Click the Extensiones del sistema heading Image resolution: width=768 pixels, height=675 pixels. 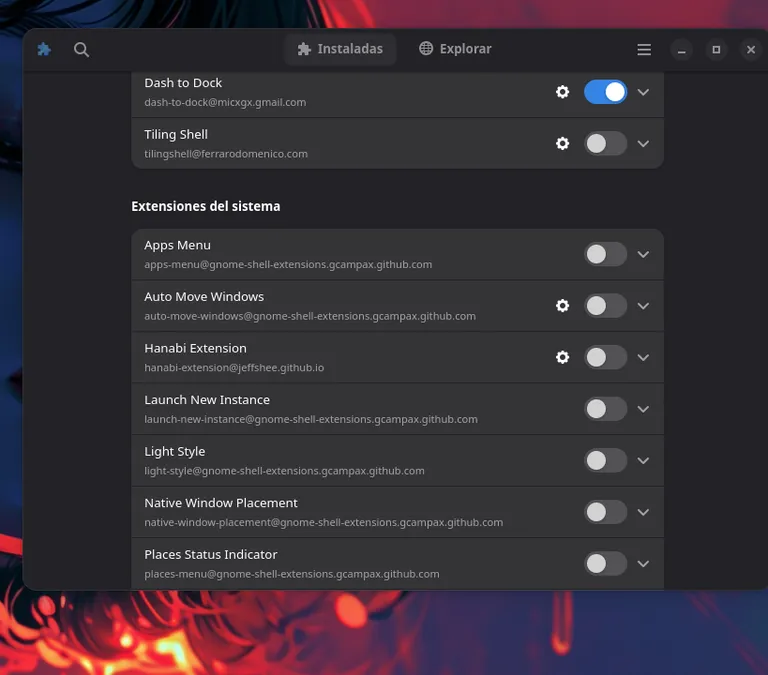pos(206,206)
